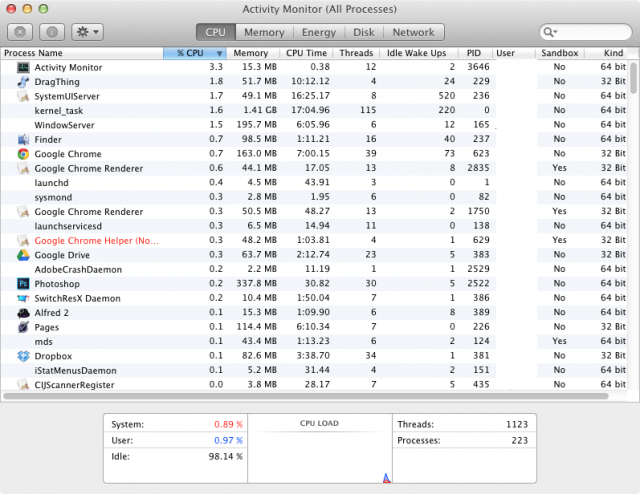Click the 337.8 MB Photoshop memory value

coord(257,283)
